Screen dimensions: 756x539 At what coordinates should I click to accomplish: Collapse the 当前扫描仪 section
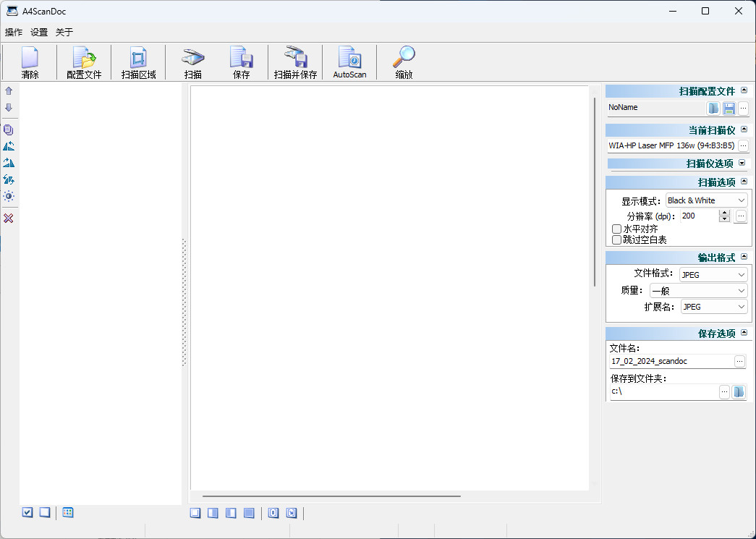(744, 130)
